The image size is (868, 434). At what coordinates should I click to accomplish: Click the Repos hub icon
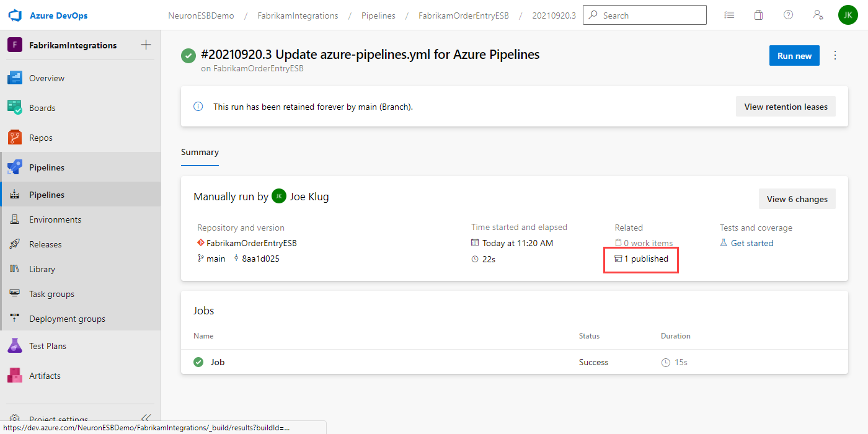click(15, 138)
